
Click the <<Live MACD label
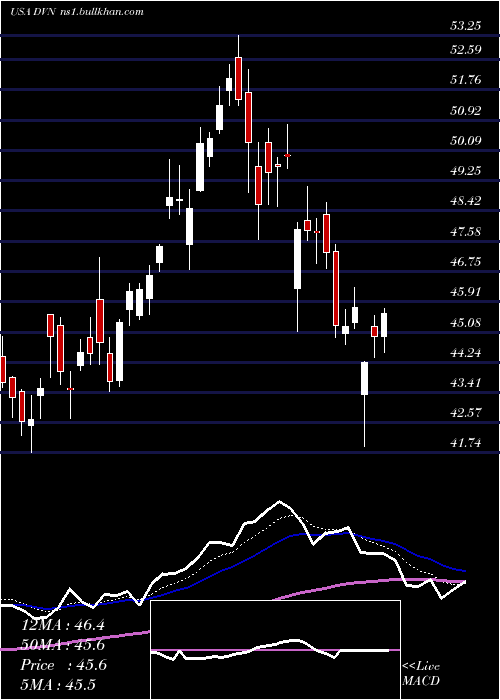(x=421, y=674)
